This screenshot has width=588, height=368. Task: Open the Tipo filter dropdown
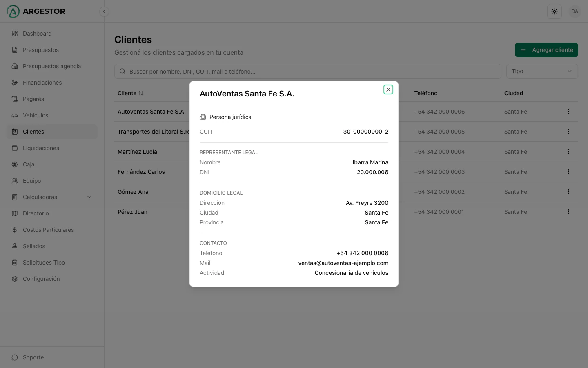click(x=542, y=71)
